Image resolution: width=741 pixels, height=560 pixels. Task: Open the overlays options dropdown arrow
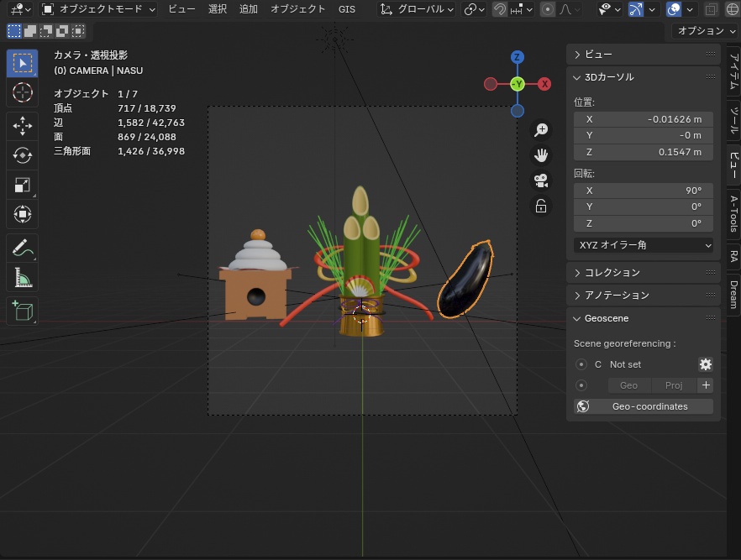coord(690,9)
